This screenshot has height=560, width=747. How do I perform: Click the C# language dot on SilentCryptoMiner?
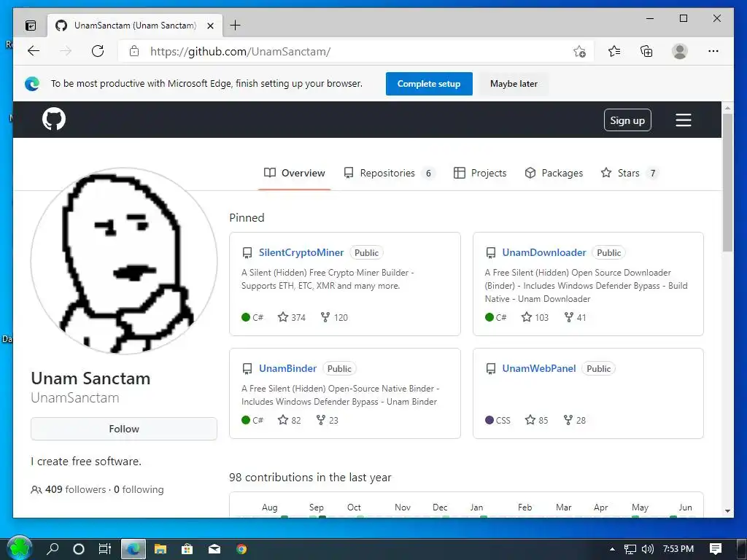(246, 317)
